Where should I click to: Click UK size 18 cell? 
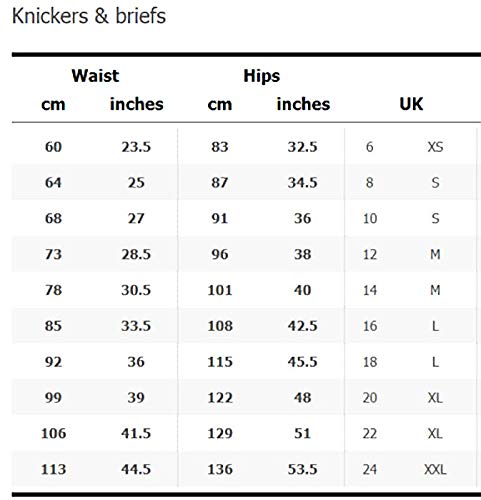click(x=370, y=362)
